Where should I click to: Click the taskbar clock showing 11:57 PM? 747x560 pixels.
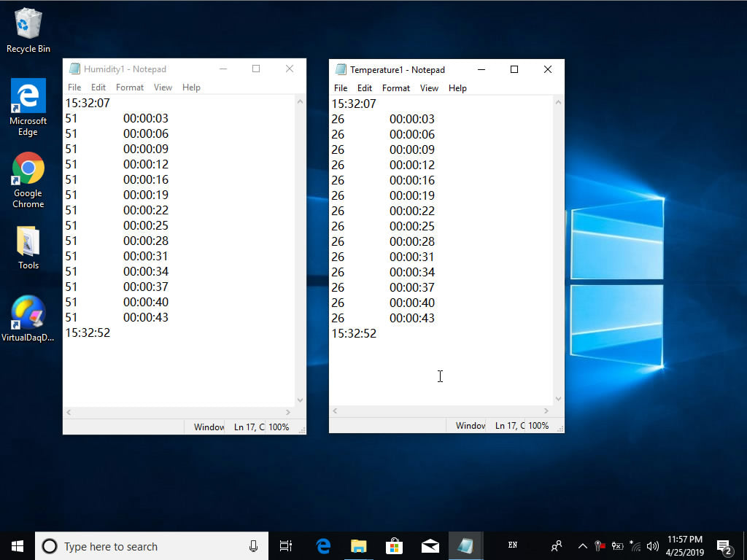coord(684,545)
